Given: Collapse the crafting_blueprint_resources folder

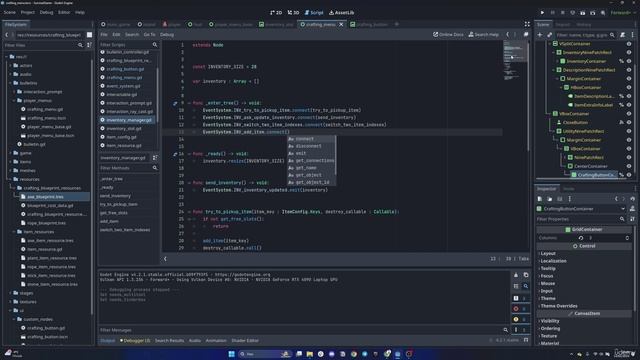Looking at the screenshot, I should pyautogui.click(x=14, y=188).
